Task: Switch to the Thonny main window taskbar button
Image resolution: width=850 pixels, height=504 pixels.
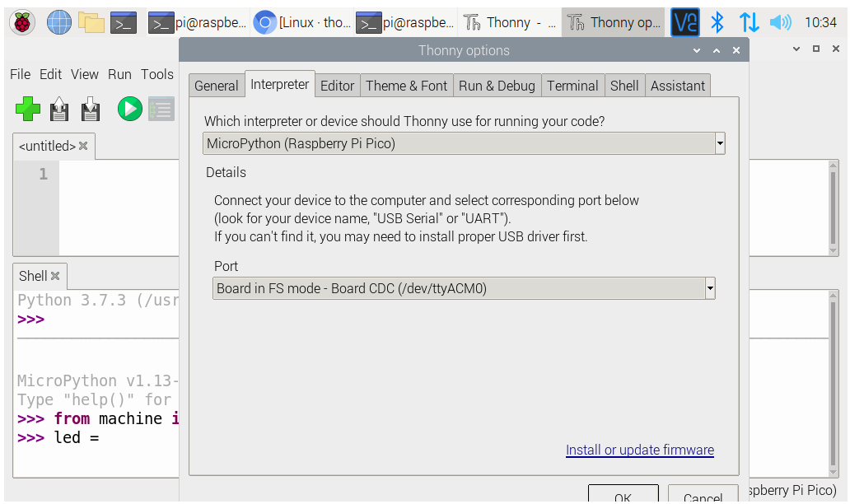Action: [509, 23]
